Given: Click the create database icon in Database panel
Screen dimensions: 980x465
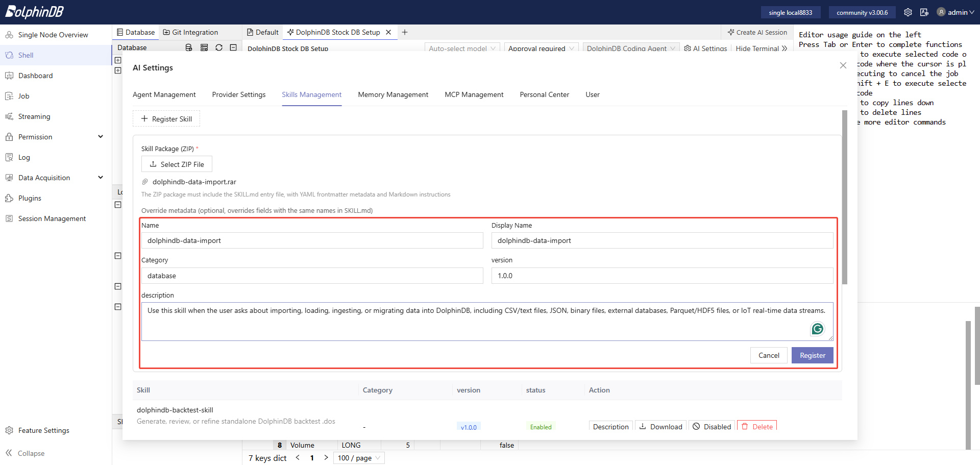Looking at the screenshot, I should coord(189,47).
